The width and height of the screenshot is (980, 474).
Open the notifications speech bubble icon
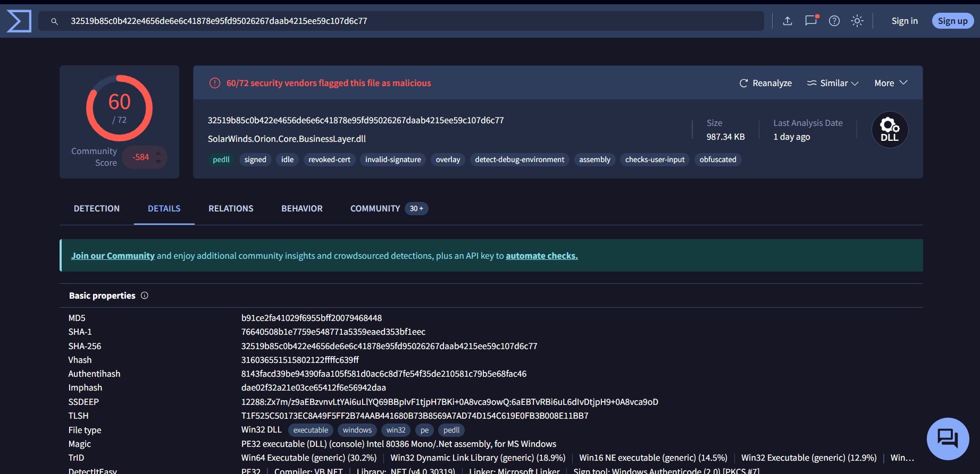click(811, 21)
